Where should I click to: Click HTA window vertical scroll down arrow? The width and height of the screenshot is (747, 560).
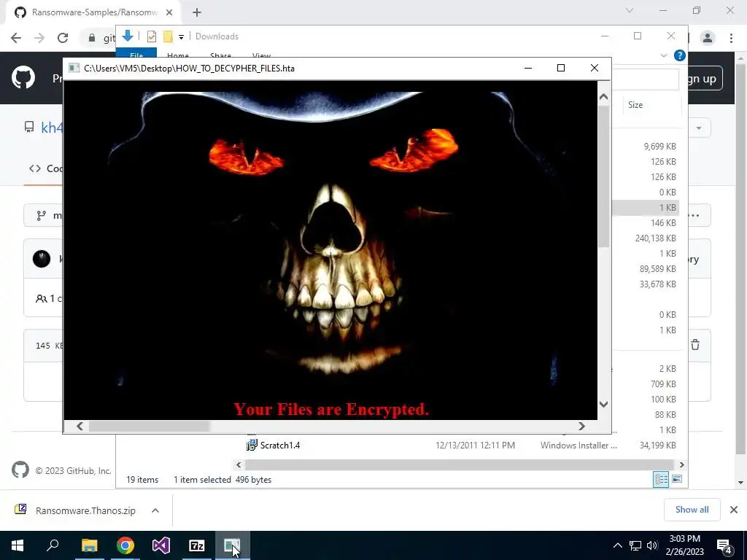click(603, 404)
